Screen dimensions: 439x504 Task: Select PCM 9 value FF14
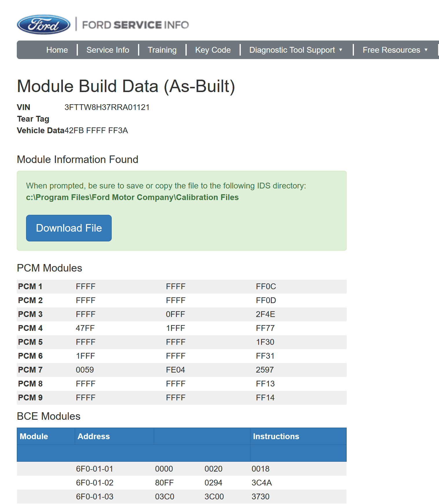tap(265, 398)
